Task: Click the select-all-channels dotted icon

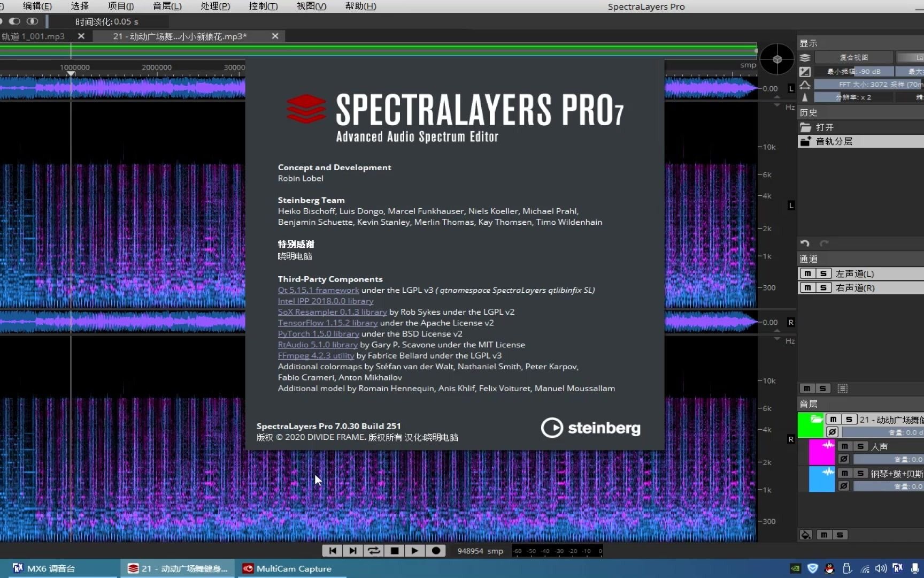Action: tap(843, 389)
